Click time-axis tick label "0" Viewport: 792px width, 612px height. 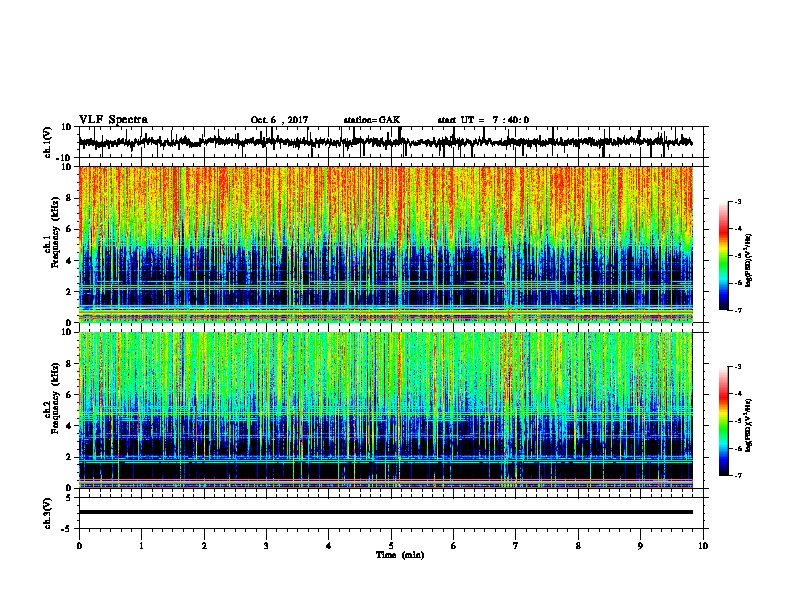click(79, 546)
